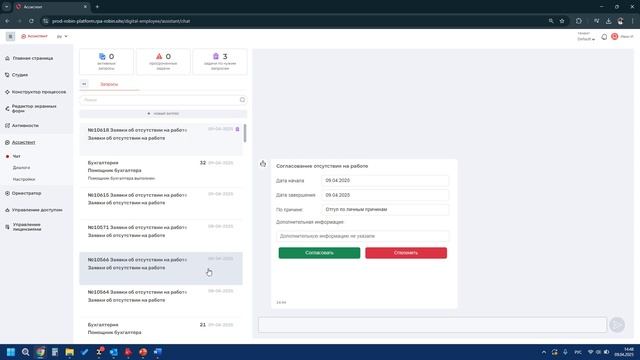Open the browser zoom magnifier icon

[x=551, y=21]
